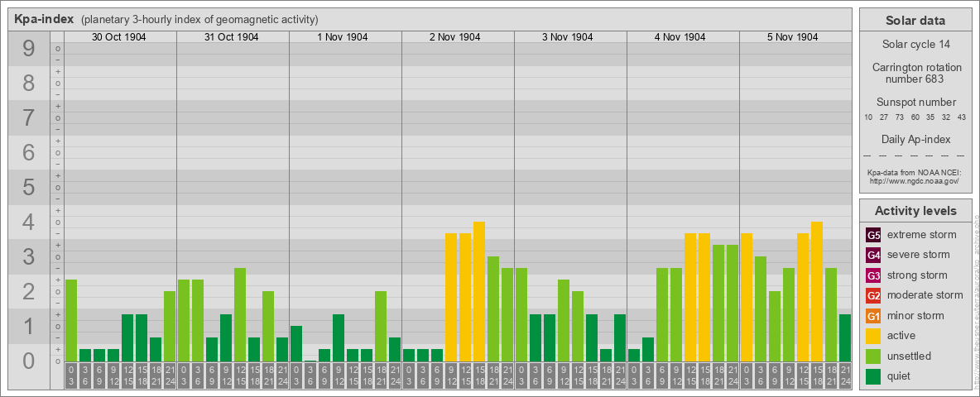Click the Kp scale number 7
980x397 pixels.
28,118
